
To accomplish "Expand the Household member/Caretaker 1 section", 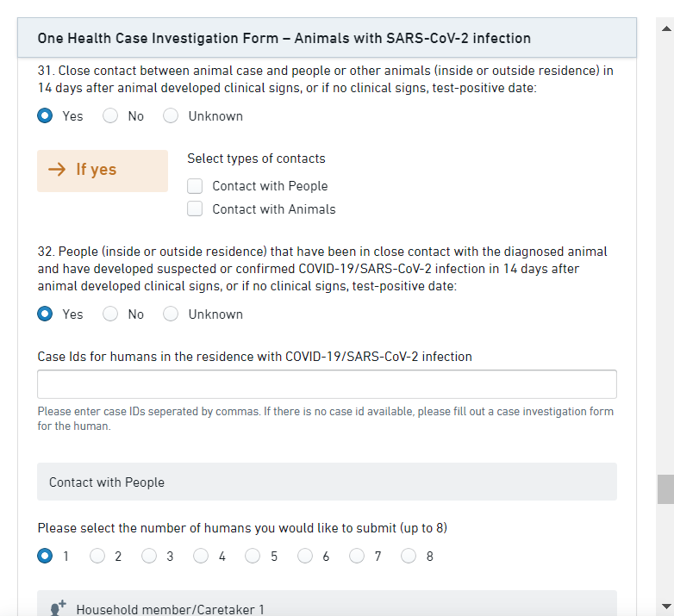I will (328, 607).
